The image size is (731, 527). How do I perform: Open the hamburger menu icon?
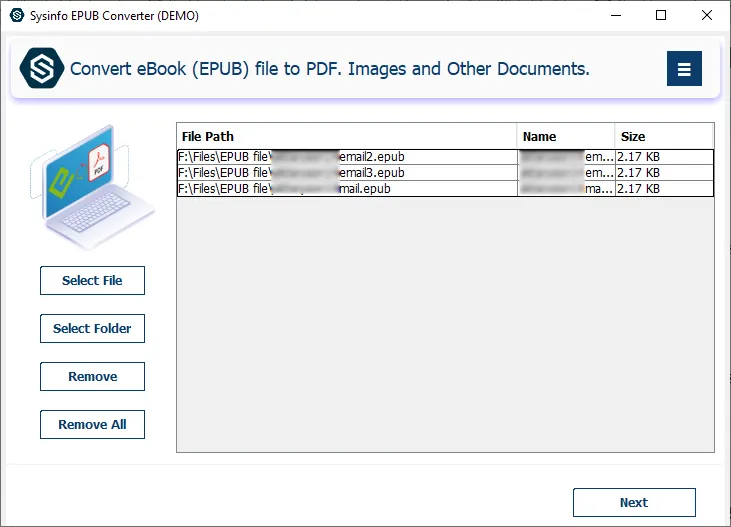[684, 69]
